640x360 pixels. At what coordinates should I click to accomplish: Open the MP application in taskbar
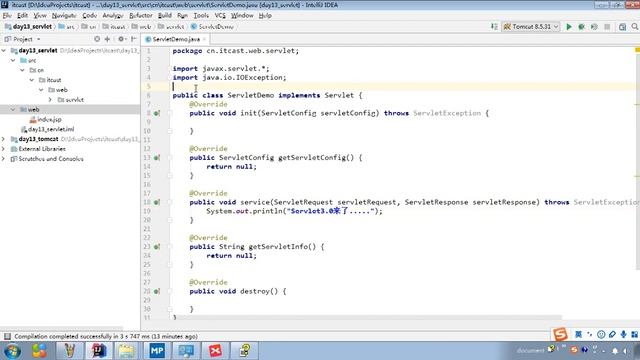click(x=157, y=351)
